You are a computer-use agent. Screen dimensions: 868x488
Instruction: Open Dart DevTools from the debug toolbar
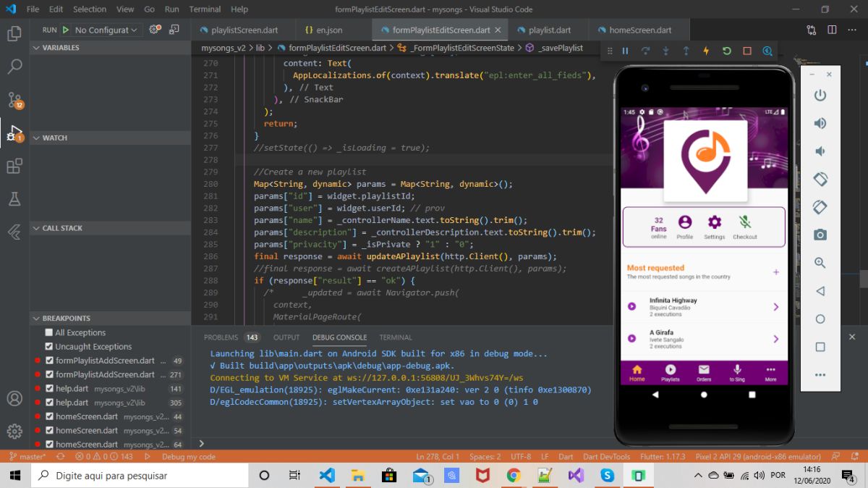point(767,51)
